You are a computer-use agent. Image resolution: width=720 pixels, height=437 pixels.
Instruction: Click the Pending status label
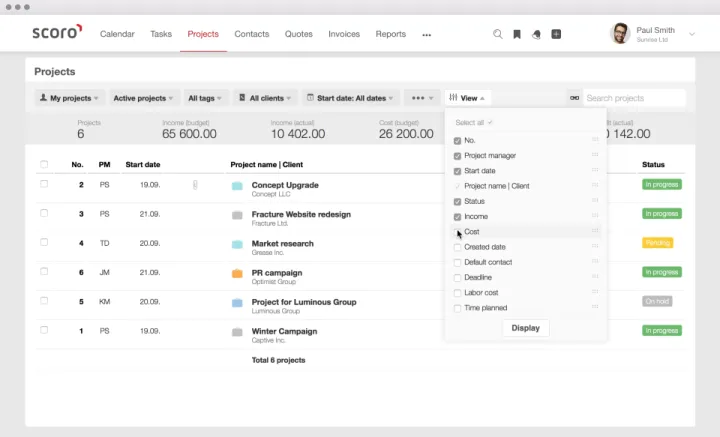[x=657, y=243]
